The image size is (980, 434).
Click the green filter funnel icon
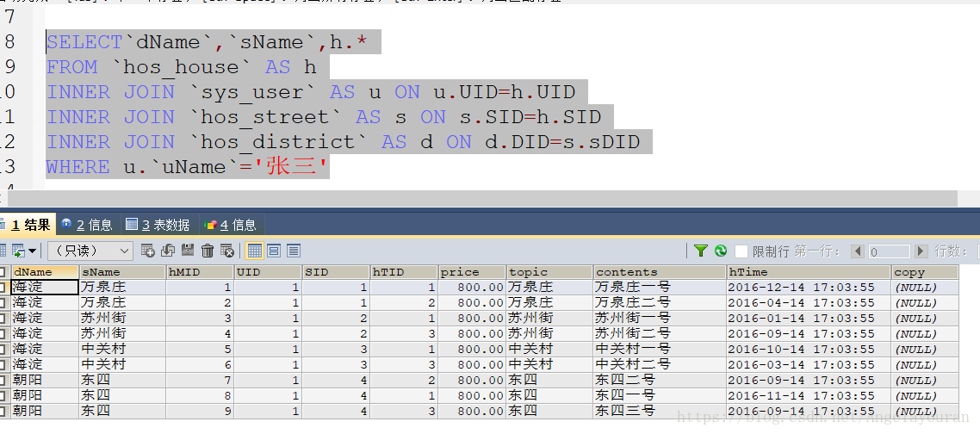coord(701,251)
